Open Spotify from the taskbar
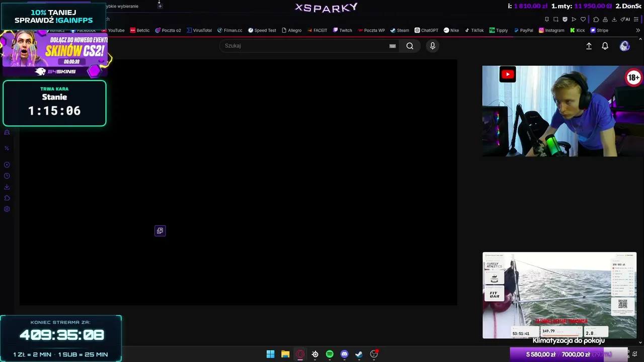This screenshot has width=644, height=362. pos(330,354)
